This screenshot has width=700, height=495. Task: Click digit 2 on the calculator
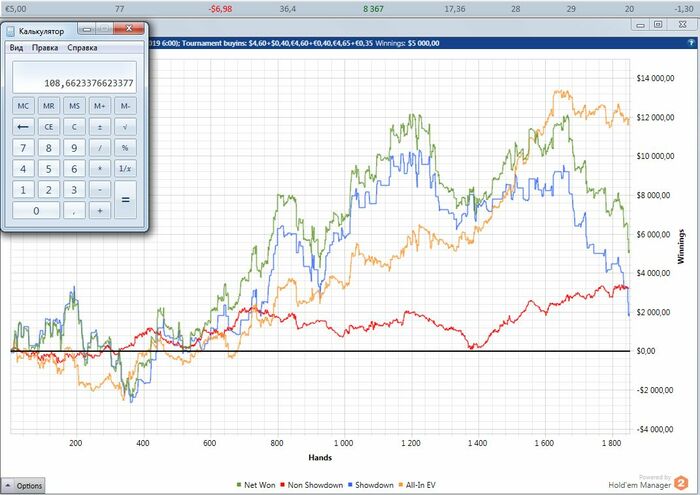[49, 190]
